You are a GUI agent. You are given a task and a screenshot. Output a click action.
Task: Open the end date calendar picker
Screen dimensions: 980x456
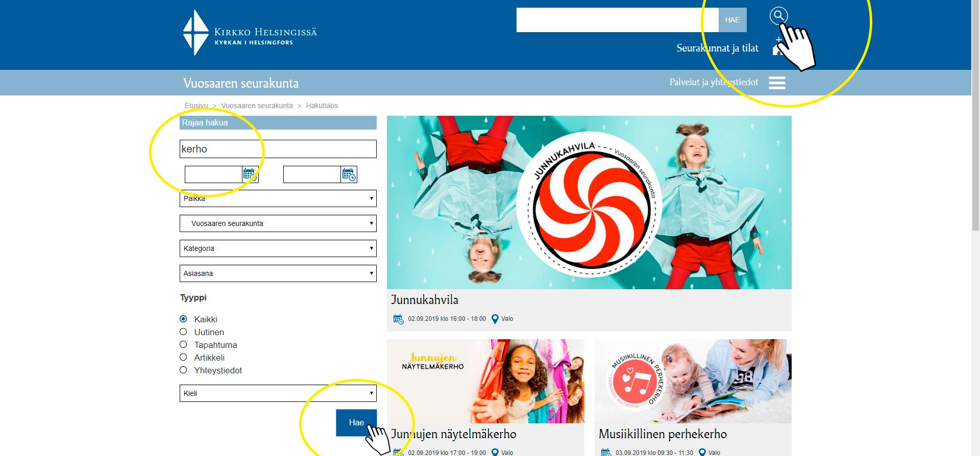click(x=349, y=174)
